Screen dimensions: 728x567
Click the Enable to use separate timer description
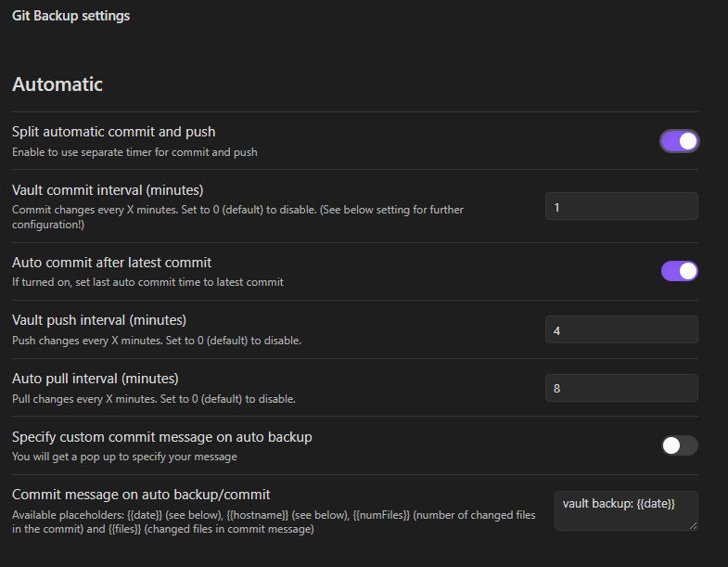(x=134, y=152)
